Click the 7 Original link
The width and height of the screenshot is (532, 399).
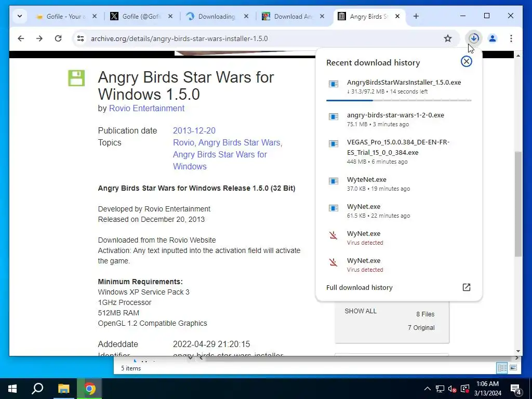[421, 328]
